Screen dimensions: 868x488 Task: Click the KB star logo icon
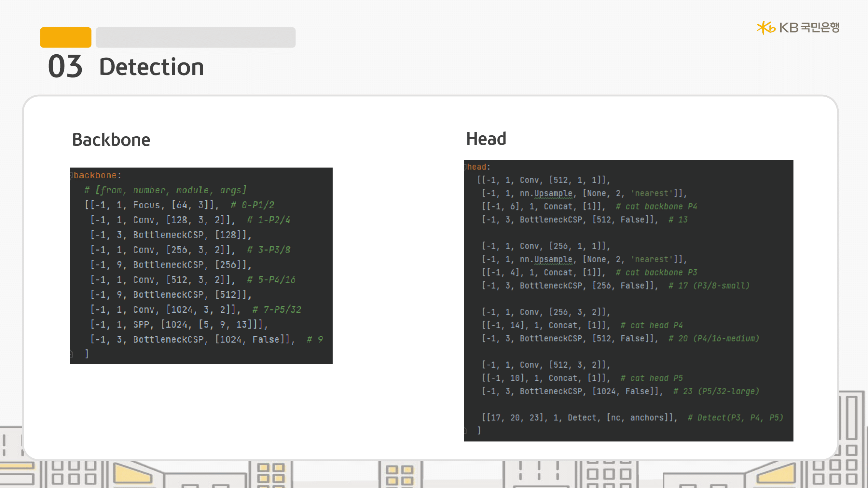click(765, 28)
